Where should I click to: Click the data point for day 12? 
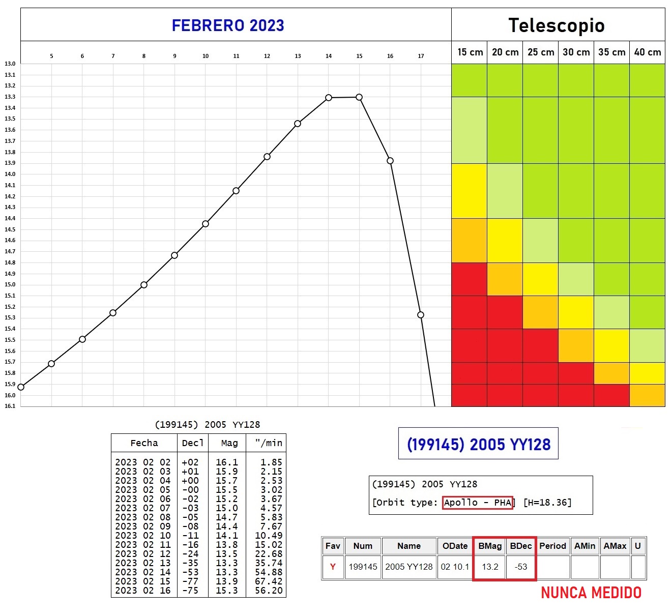point(267,157)
